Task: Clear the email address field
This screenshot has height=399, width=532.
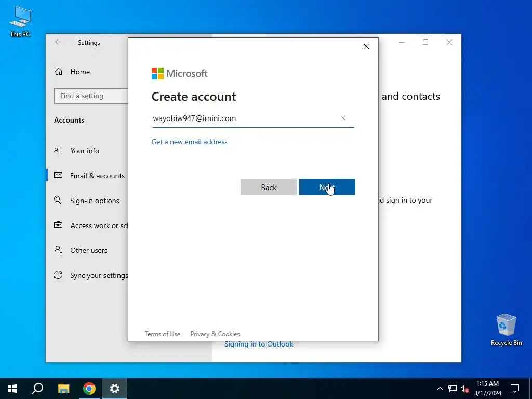Action: tap(343, 118)
